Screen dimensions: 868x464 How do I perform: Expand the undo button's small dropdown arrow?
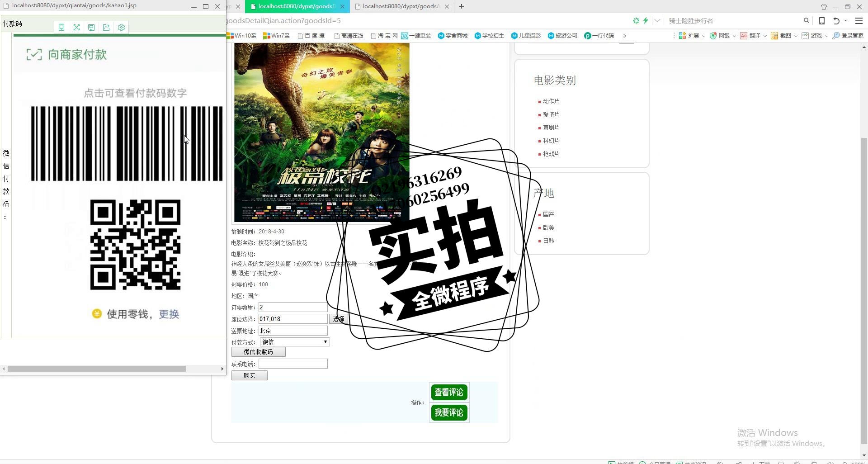click(845, 21)
